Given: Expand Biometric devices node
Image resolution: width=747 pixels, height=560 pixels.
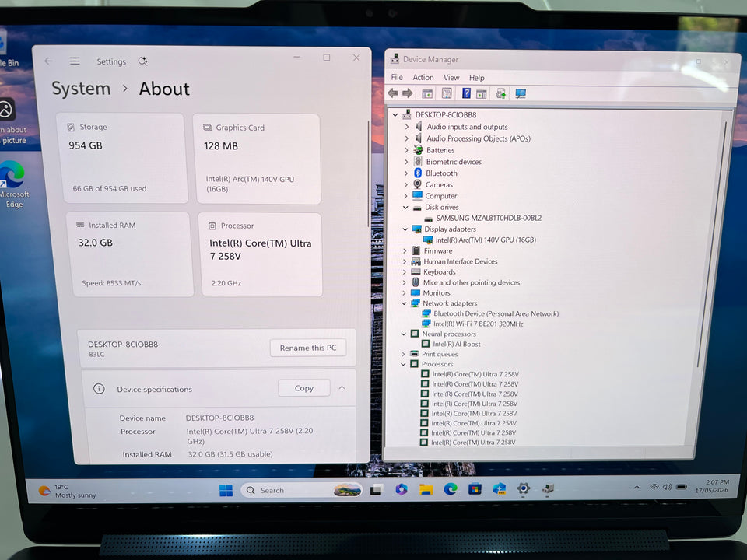Looking at the screenshot, I should pyautogui.click(x=406, y=162).
